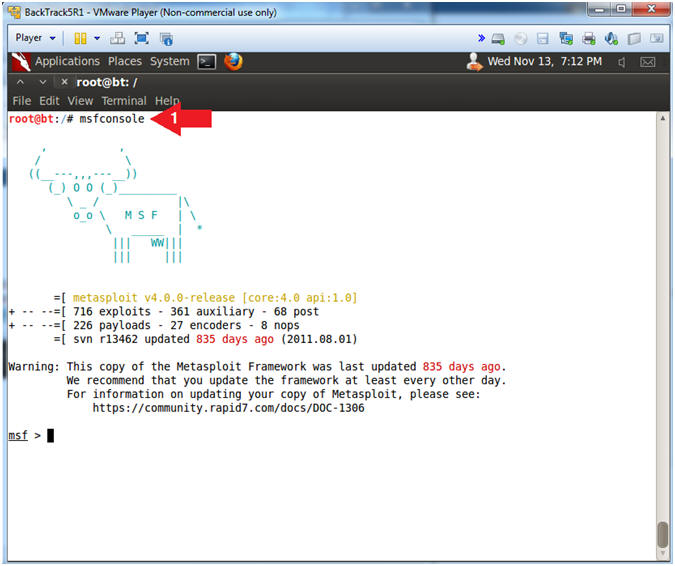This screenshot has height=566, width=675.
Task: Click the floppy drive device icon
Action: pyautogui.click(x=542, y=39)
